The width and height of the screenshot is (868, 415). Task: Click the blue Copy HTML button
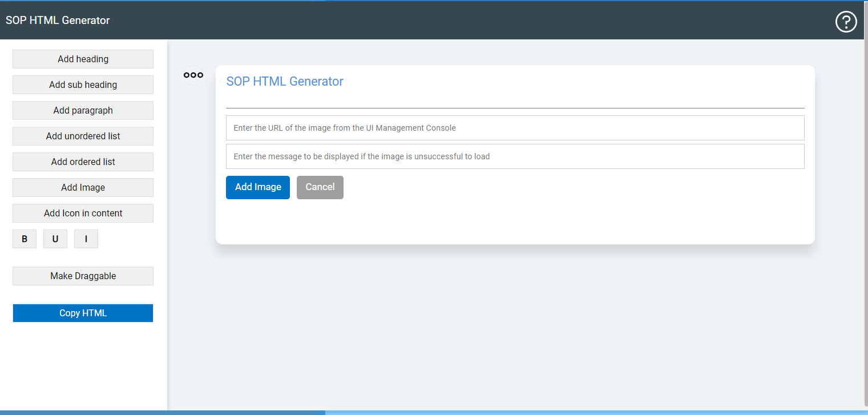point(83,313)
